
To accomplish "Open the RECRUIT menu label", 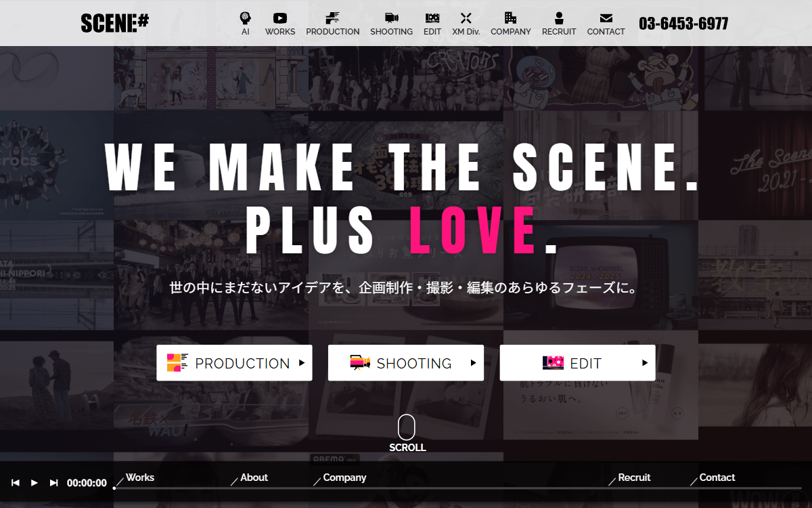I will point(559,32).
